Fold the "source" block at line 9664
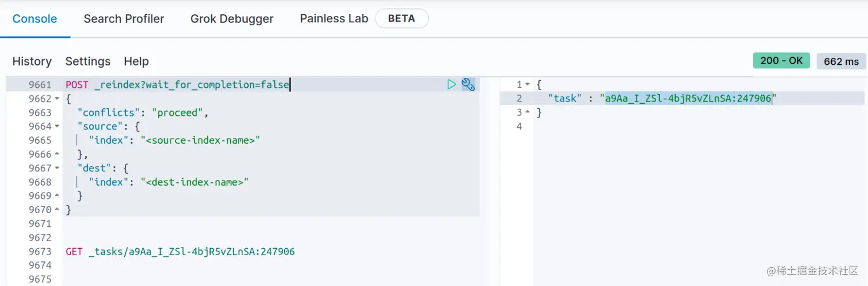Image resolution: width=868 pixels, height=286 pixels. coord(57,127)
